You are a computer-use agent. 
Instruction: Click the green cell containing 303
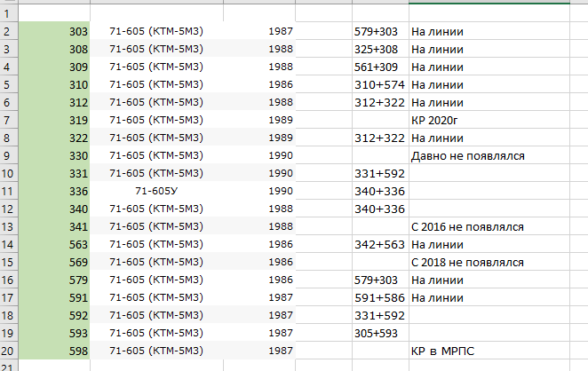click(x=53, y=32)
